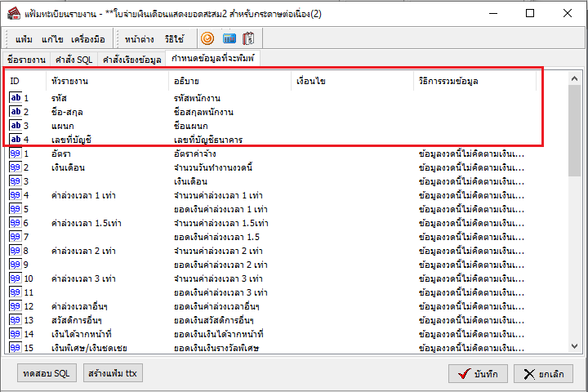Click the 99 icon of row ID 9
This screenshot has height=392, width=588.
[16, 265]
